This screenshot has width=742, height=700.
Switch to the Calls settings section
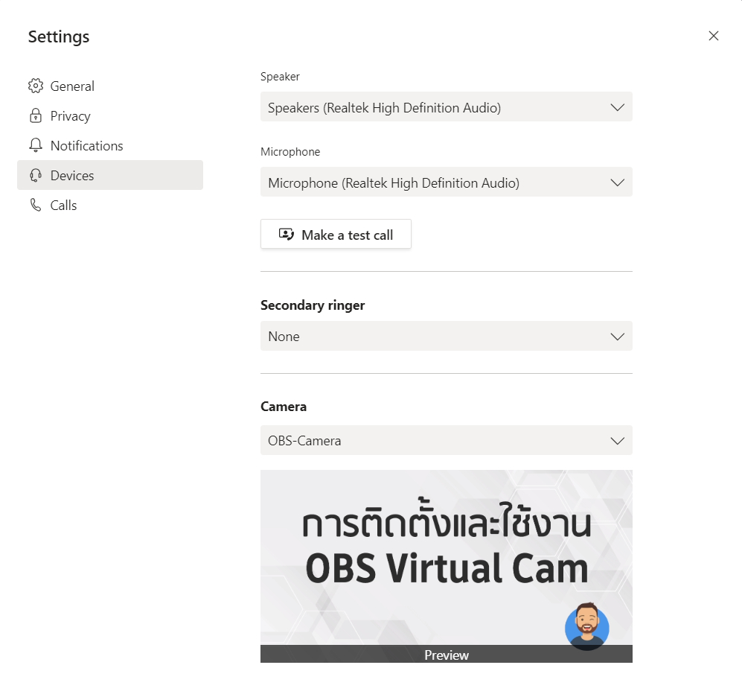[63, 205]
